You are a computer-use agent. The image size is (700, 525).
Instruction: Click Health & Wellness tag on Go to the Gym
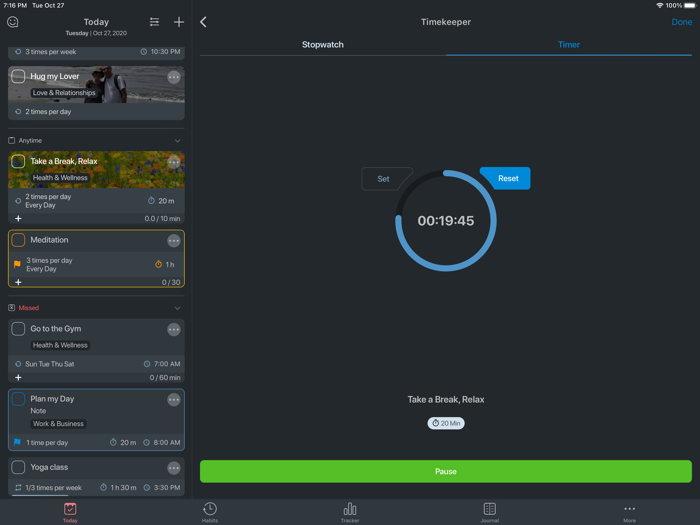pos(60,345)
